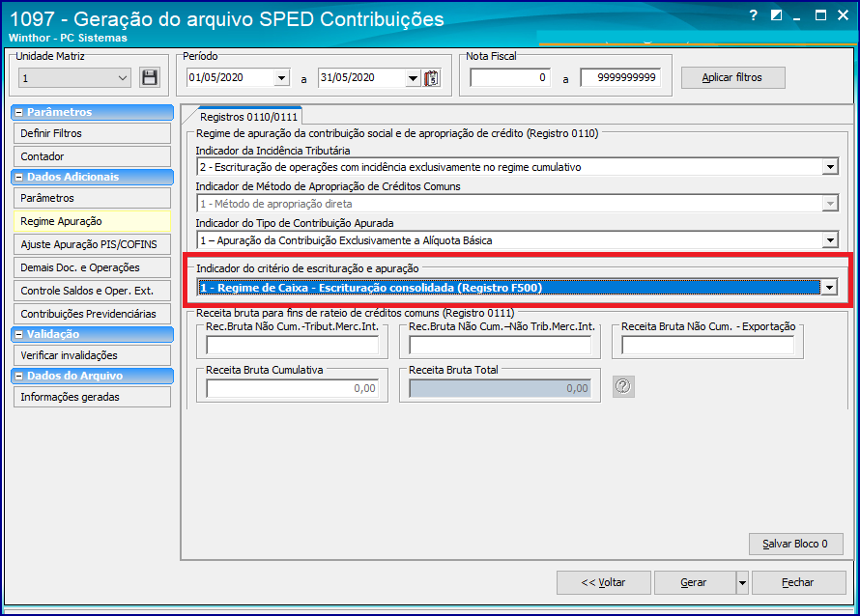The height and width of the screenshot is (616, 860).
Task: Click the Nota Fiscal start number field
Action: [x=509, y=78]
